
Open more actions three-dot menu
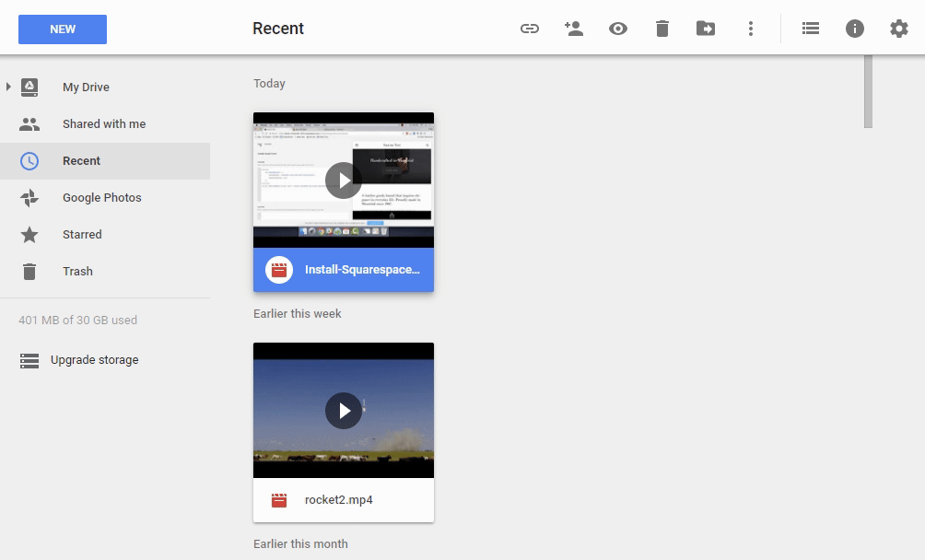point(750,29)
